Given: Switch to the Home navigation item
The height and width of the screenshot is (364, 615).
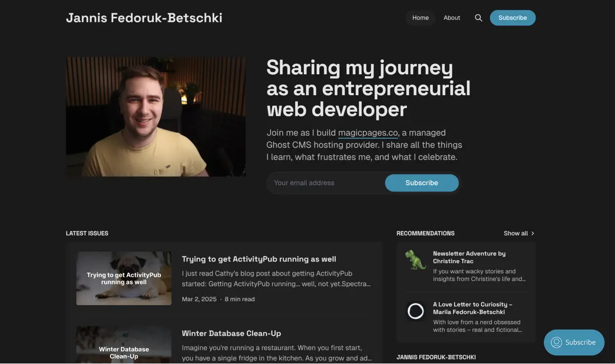Looking at the screenshot, I should [420, 17].
